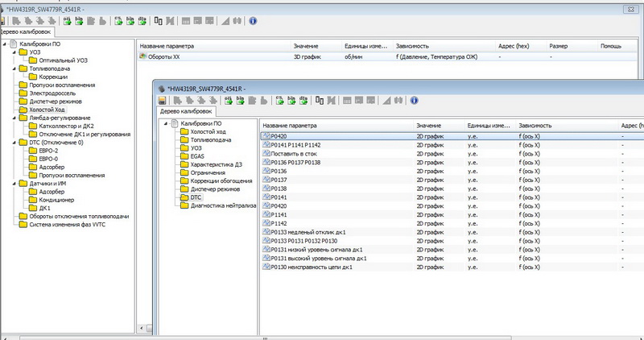Image resolution: width=644 pixels, height=340 pixels.
Task: Select the Дерево калибровок tab in back window
Action: 27,31
